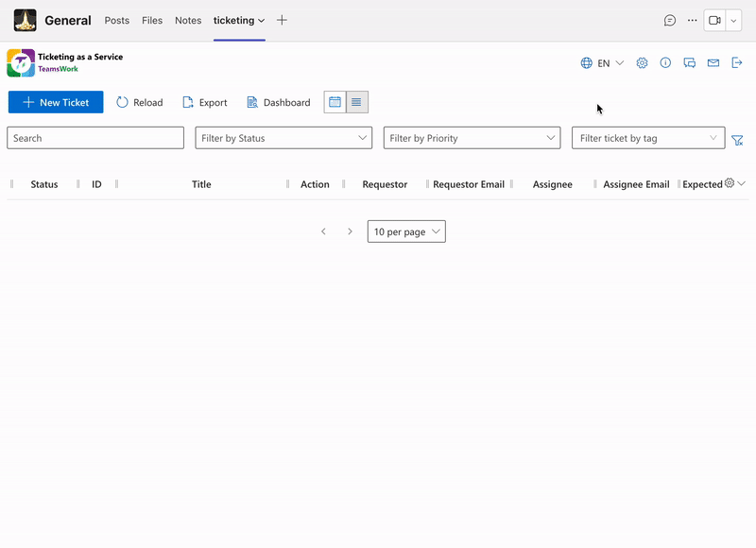Click the General channel title
The image size is (756, 548).
(68, 20)
